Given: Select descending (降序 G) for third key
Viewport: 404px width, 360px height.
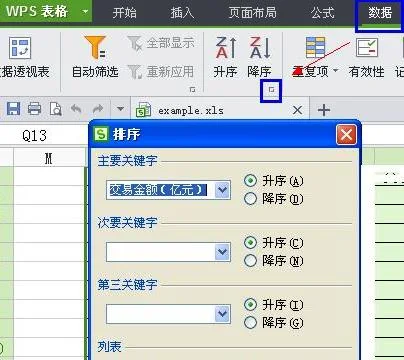Looking at the screenshot, I should coord(250,323).
